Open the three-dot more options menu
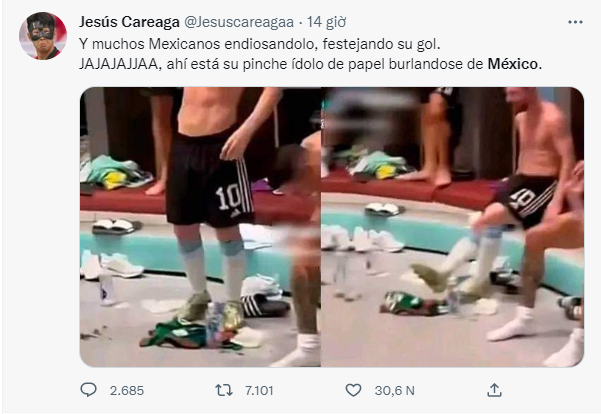Screen dimensions: 601x414 point(575,22)
